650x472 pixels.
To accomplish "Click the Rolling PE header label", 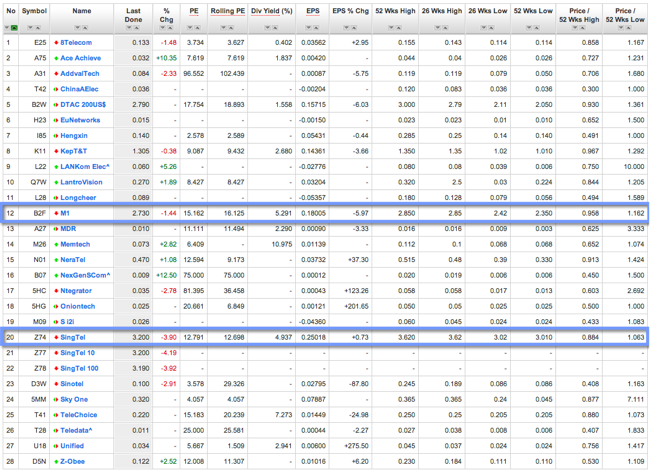I will point(228,11).
